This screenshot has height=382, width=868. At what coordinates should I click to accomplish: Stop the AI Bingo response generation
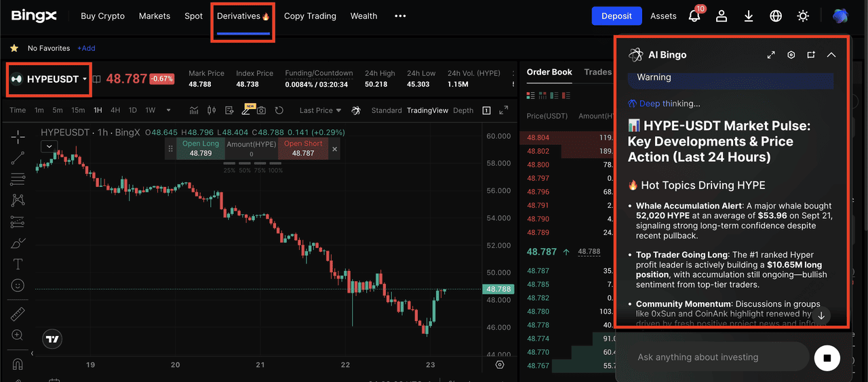(827, 357)
